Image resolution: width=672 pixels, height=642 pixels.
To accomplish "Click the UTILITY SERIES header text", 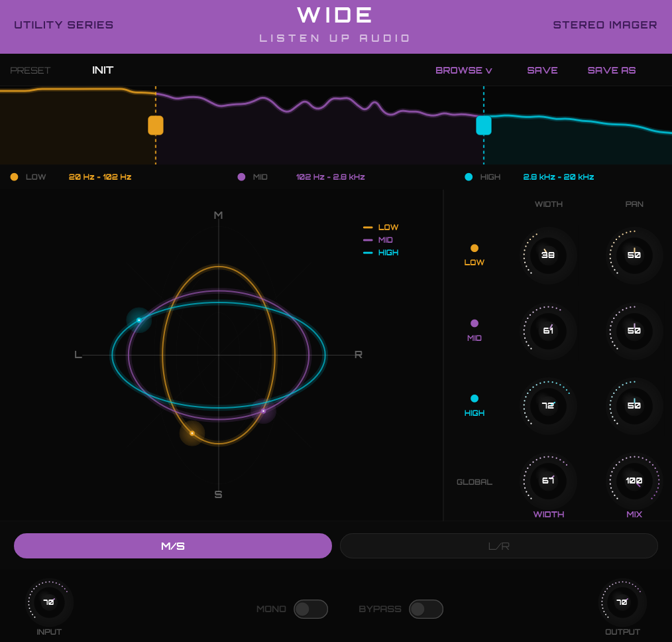I will 64,25.
